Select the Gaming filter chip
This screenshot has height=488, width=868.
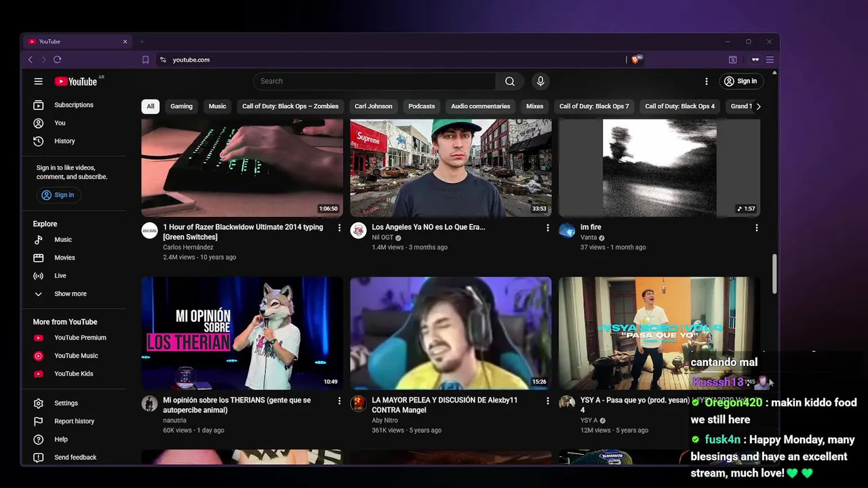182,106
